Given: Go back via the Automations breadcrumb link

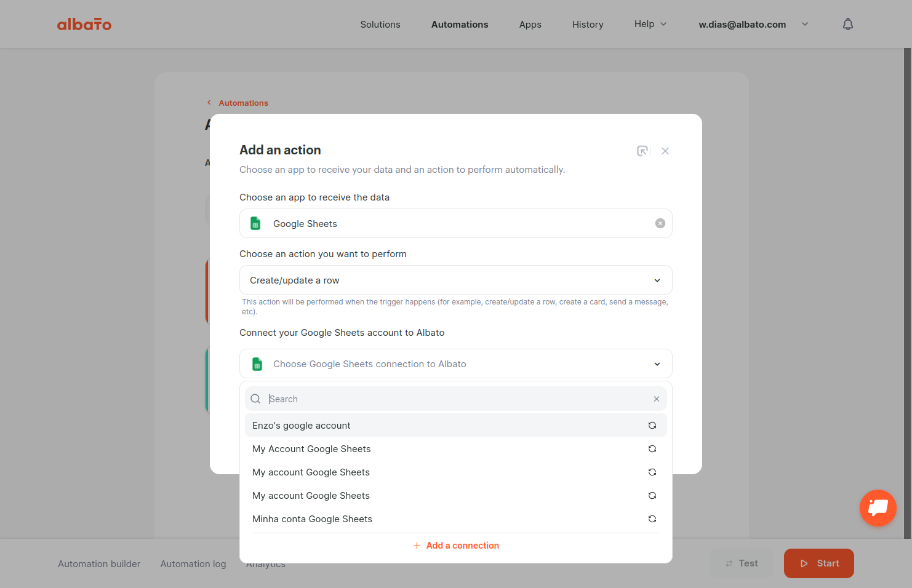Looking at the screenshot, I should tap(243, 103).
